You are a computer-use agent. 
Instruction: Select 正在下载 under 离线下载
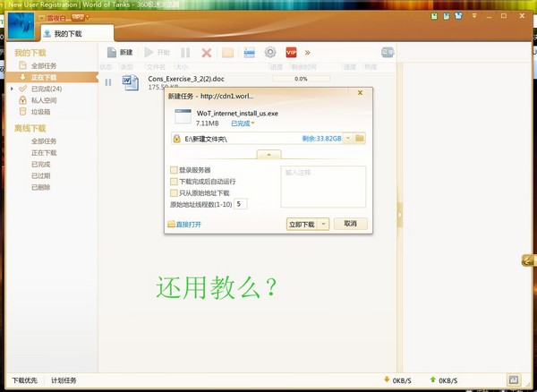pyautogui.click(x=44, y=153)
